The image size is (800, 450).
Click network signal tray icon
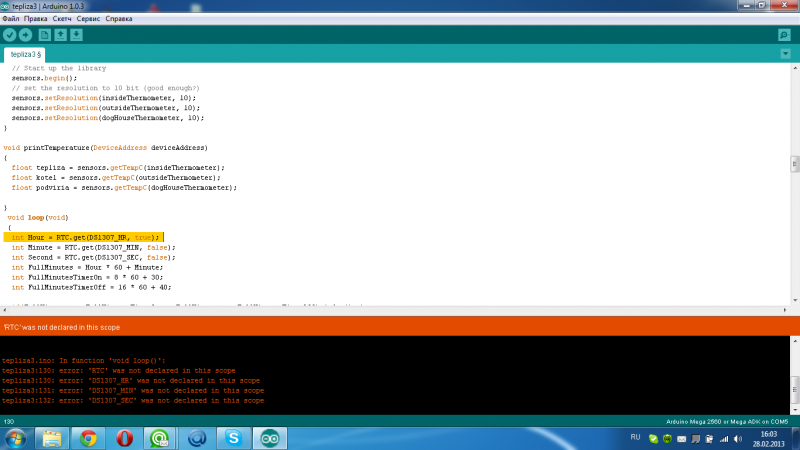(724, 439)
